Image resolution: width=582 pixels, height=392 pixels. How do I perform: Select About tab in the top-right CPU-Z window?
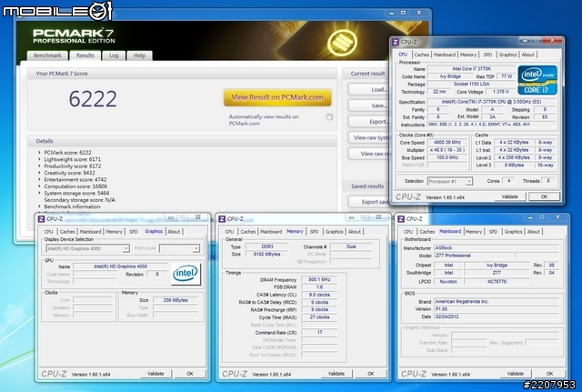(527, 55)
